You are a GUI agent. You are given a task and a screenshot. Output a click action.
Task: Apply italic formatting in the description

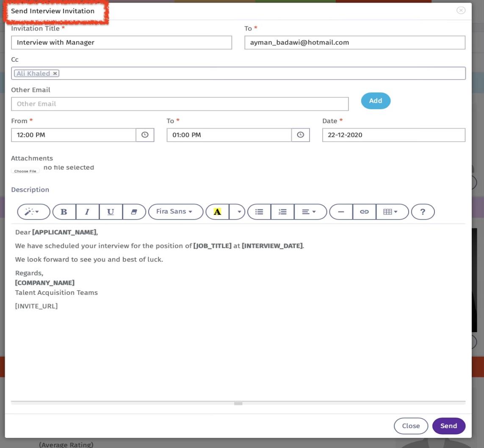[87, 212]
